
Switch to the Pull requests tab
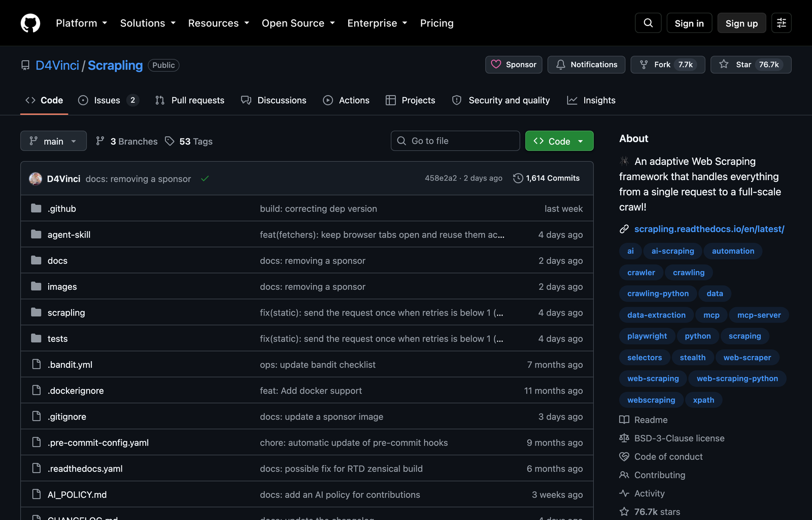tap(190, 100)
